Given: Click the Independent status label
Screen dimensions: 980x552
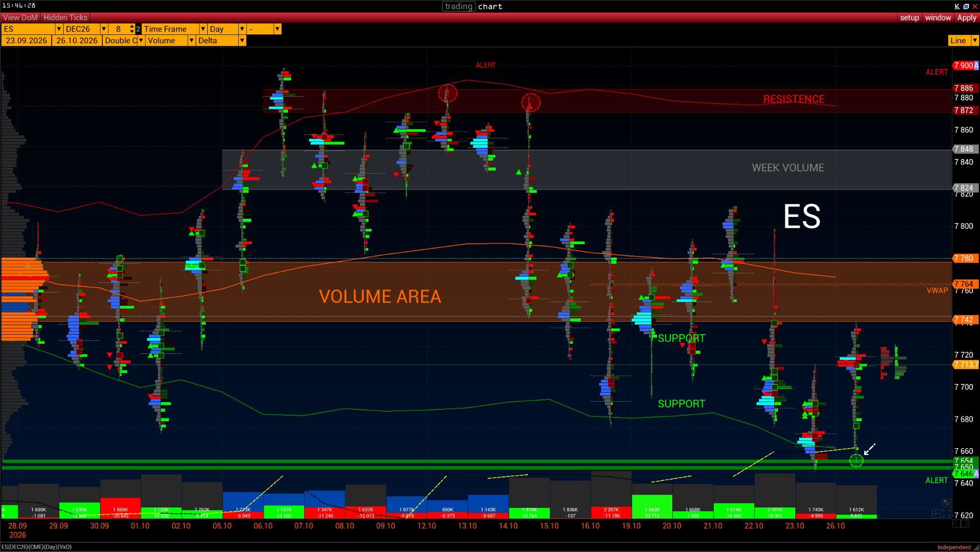Looking at the screenshot, I should coord(954,547).
